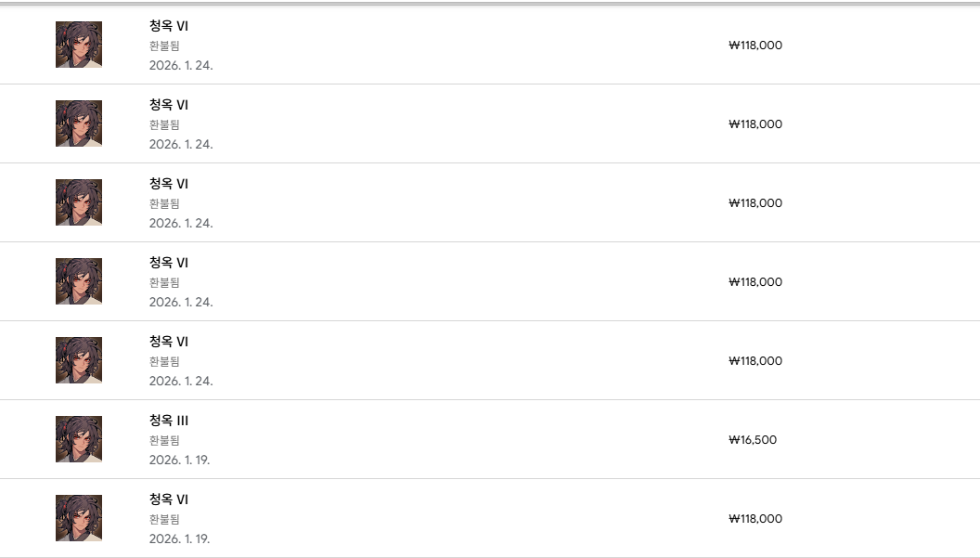Click the ₩16,500 price amount
Viewport: 980px width, 558px height.
(x=753, y=440)
